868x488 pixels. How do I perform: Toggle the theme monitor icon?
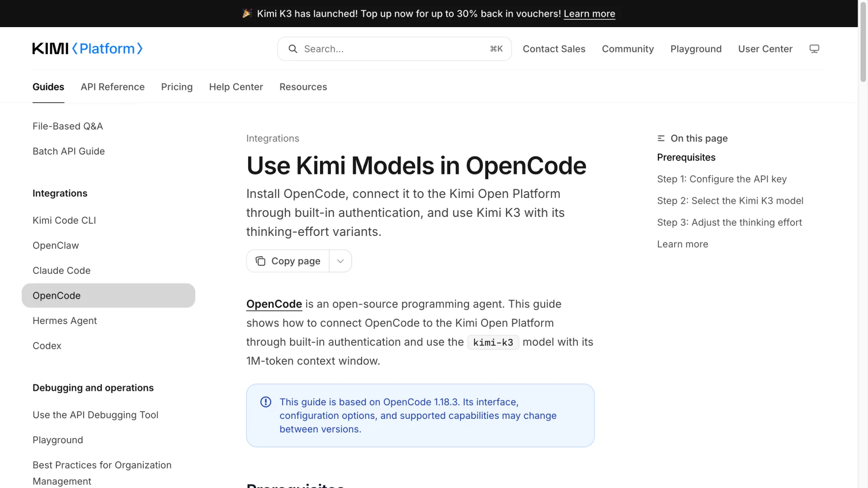coord(814,49)
